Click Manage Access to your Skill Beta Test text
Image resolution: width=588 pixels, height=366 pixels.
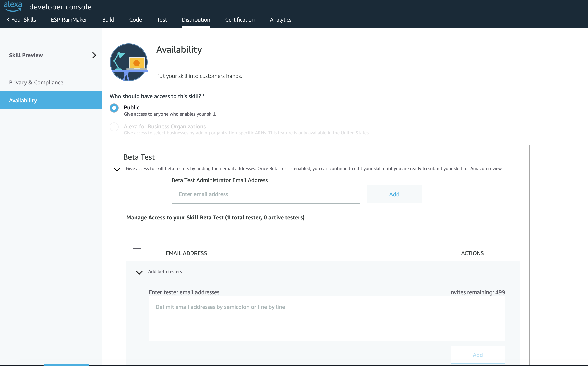point(215,217)
